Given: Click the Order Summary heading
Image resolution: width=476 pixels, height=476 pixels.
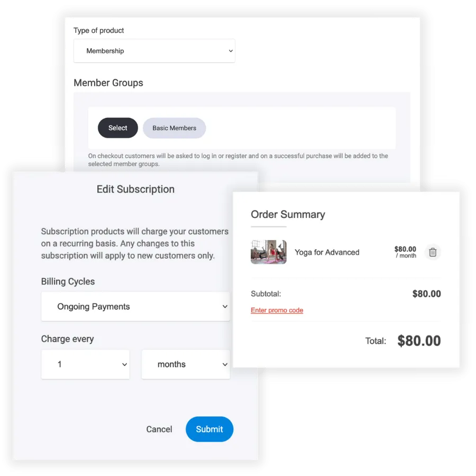Looking at the screenshot, I should pos(288,214).
